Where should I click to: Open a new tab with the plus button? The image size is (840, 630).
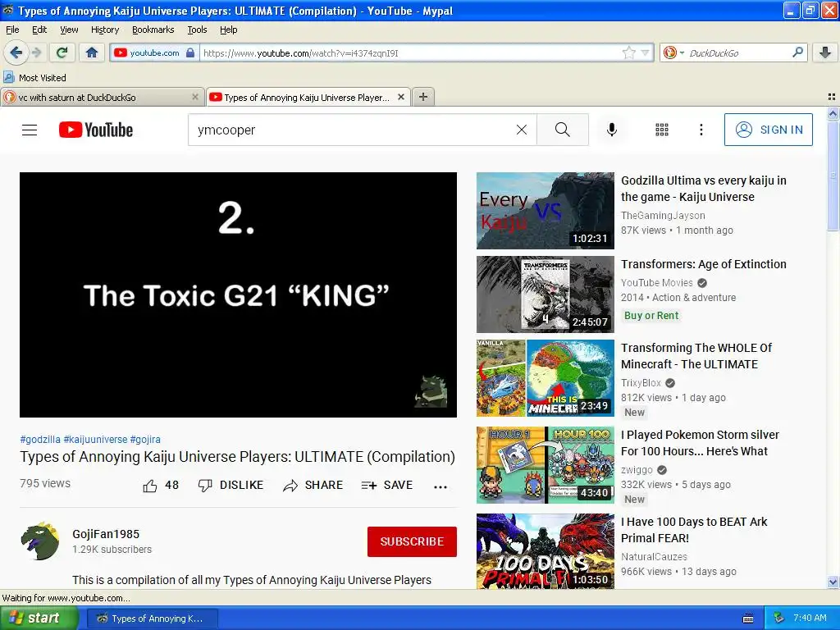click(x=423, y=97)
